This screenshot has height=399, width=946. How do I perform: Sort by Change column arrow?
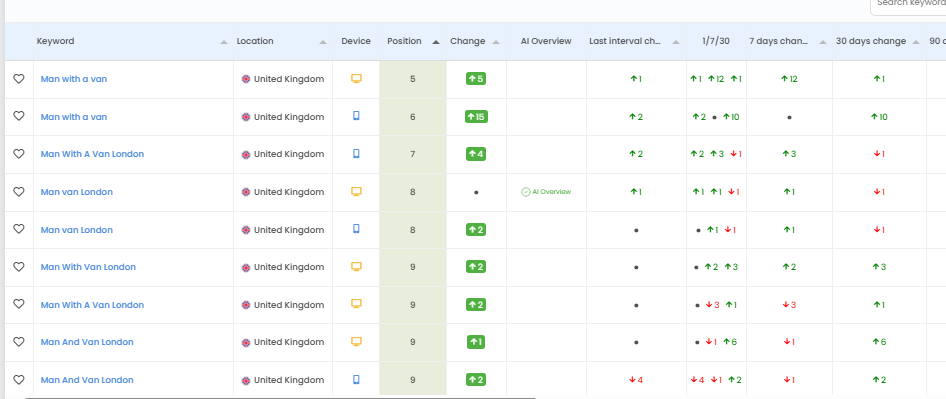click(x=496, y=42)
